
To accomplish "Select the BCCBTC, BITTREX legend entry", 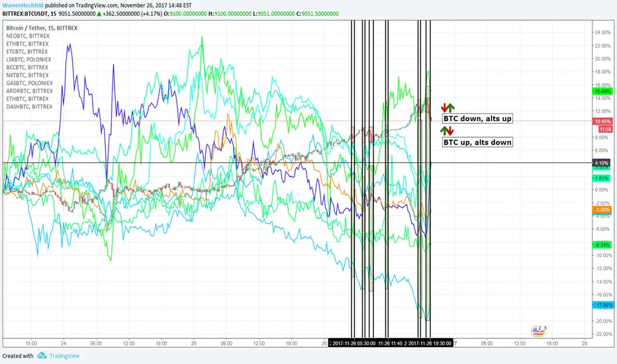I will point(27,68).
